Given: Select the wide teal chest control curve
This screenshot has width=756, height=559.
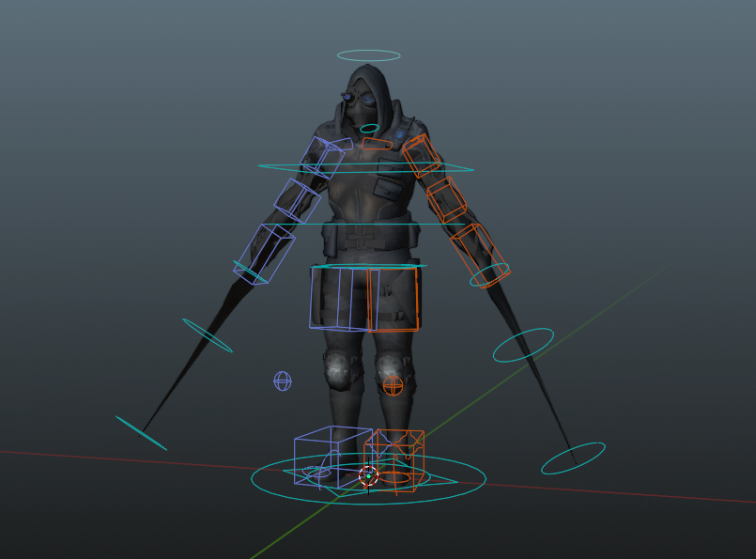Looking at the screenshot, I should click(365, 168).
